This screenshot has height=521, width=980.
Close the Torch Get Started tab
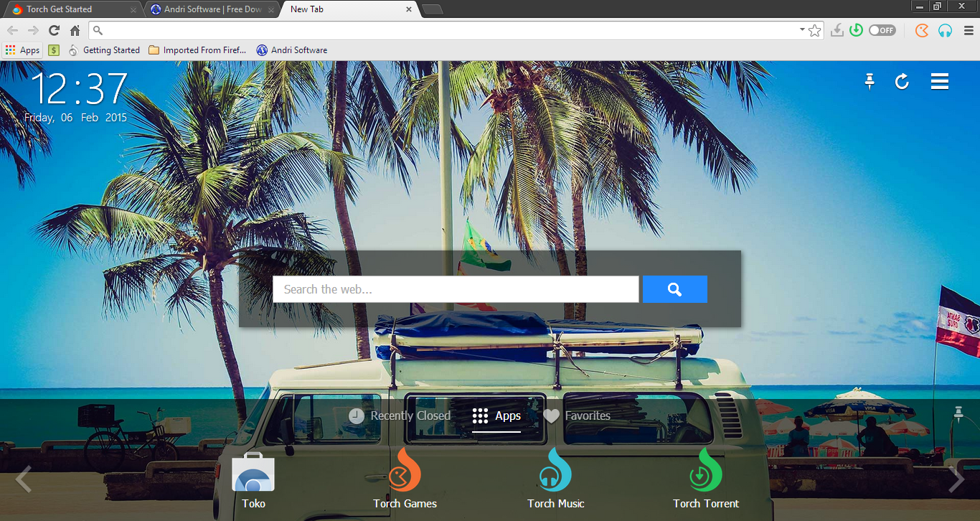click(x=133, y=10)
